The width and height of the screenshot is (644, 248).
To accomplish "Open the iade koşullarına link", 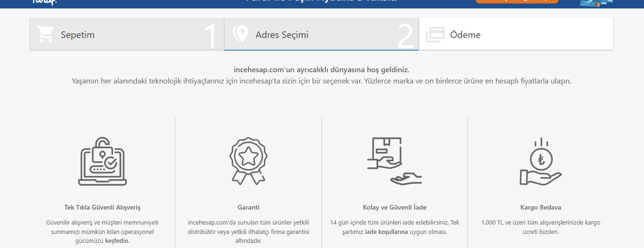I will [387, 232].
